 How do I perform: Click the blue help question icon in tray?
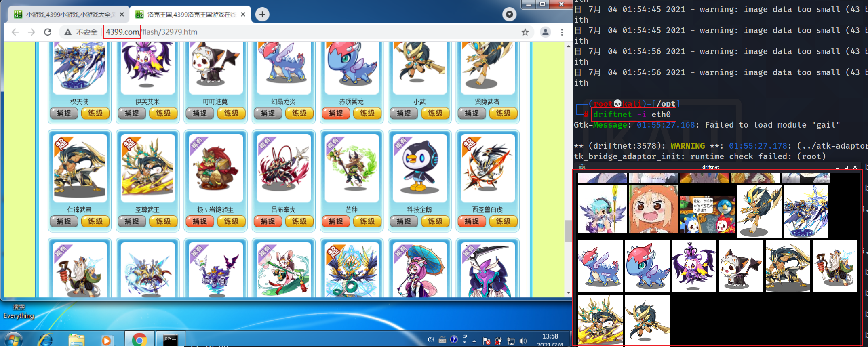[x=454, y=339]
